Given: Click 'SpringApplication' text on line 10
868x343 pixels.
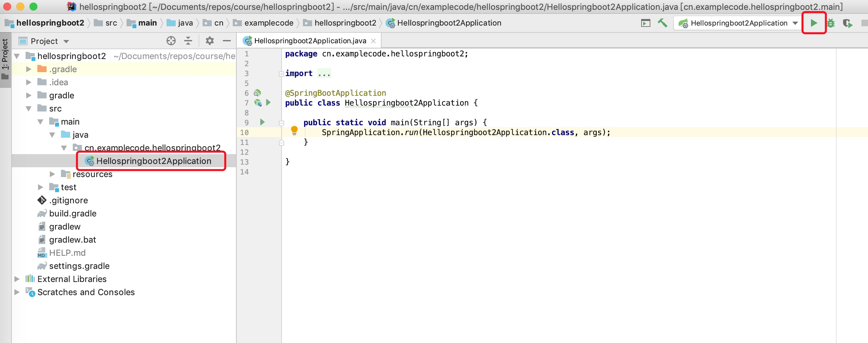Looking at the screenshot, I should [x=361, y=132].
